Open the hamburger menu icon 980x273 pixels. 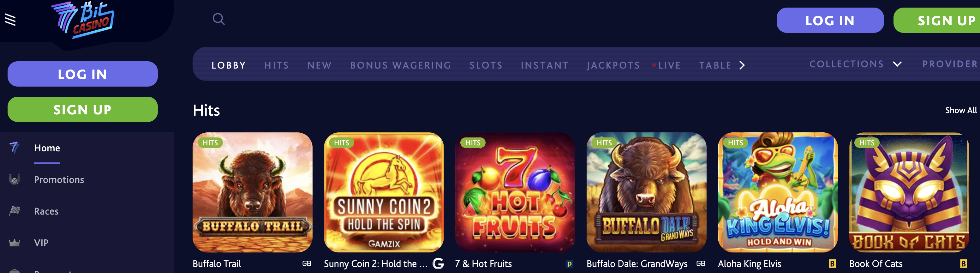[10, 19]
